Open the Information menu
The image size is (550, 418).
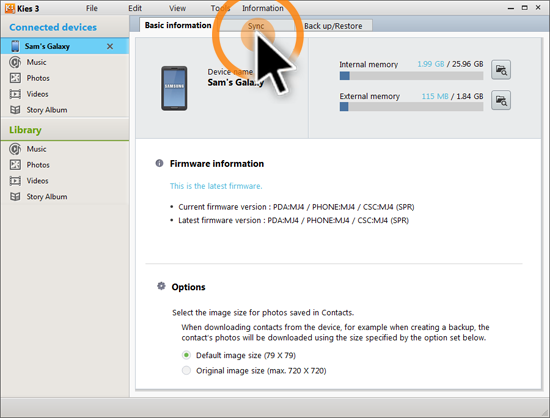(x=262, y=8)
